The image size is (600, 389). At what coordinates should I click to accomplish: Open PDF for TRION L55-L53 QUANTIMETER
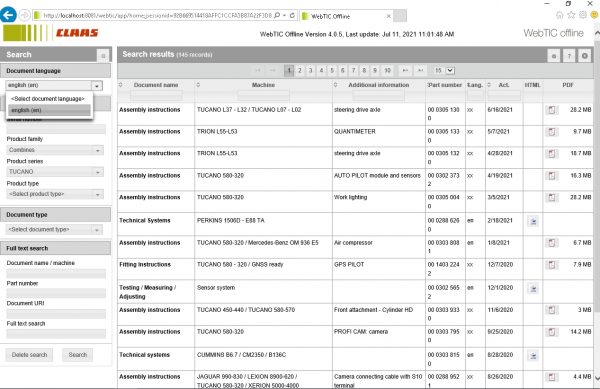click(551, 132)
